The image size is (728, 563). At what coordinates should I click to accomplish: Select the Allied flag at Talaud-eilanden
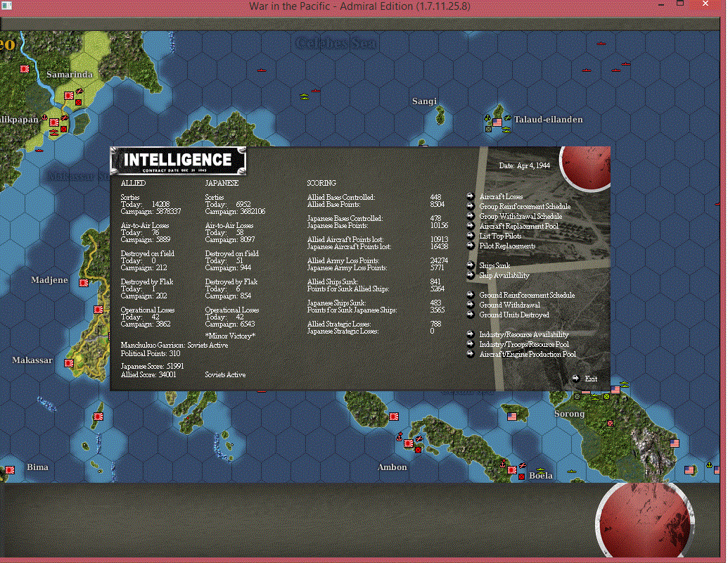tap(497, 122)
